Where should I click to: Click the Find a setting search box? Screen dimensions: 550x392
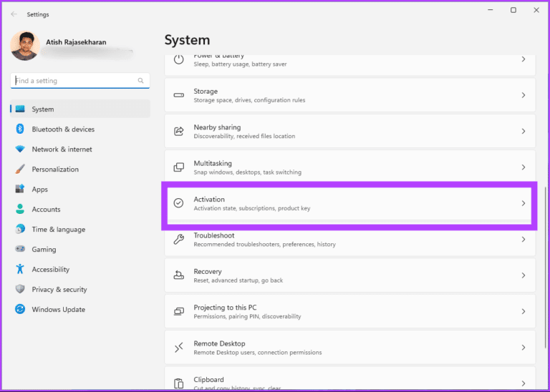click(x=72, y=81)
